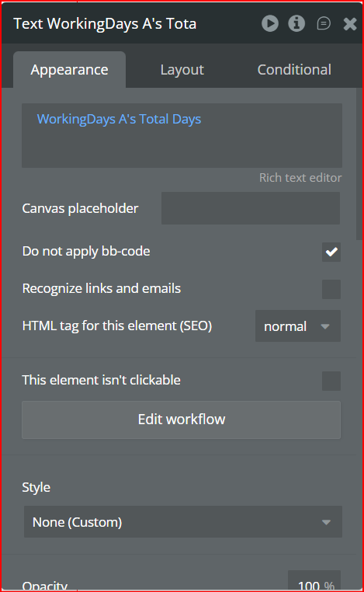
Task: Click the Canvas placeholder input field
Action: [x=251, y=208]
